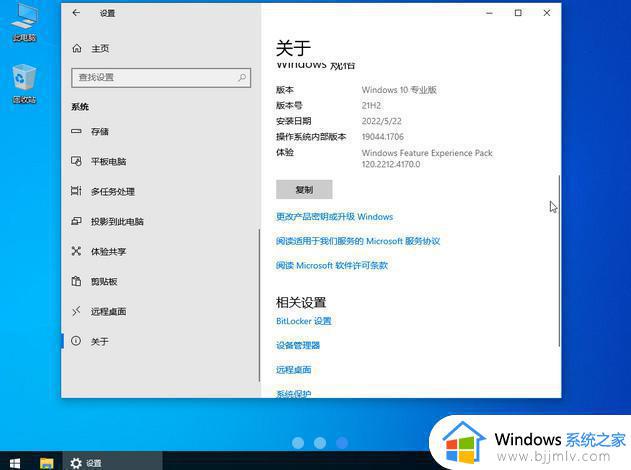
Task: Select 关于 in the sidebar
Action: coord(99,341)
